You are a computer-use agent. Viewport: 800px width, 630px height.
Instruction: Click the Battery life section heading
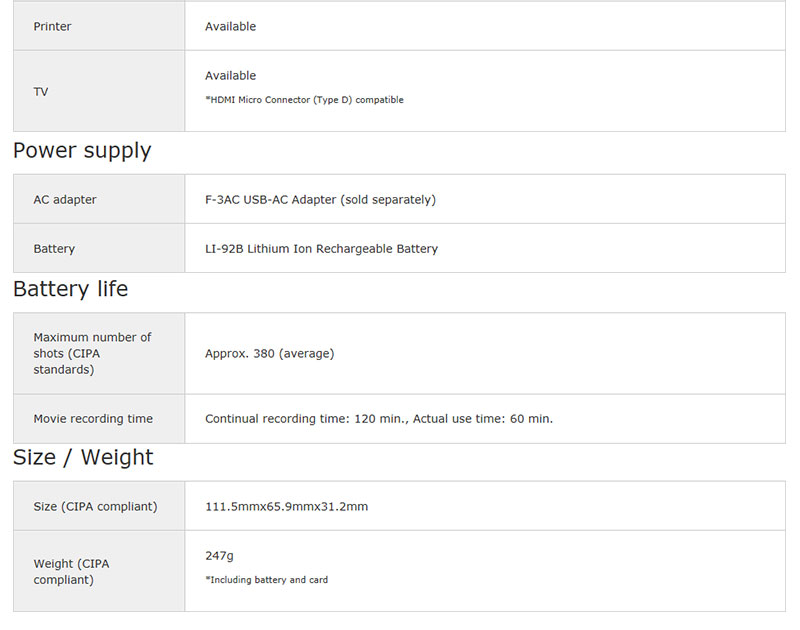point(70,289)
